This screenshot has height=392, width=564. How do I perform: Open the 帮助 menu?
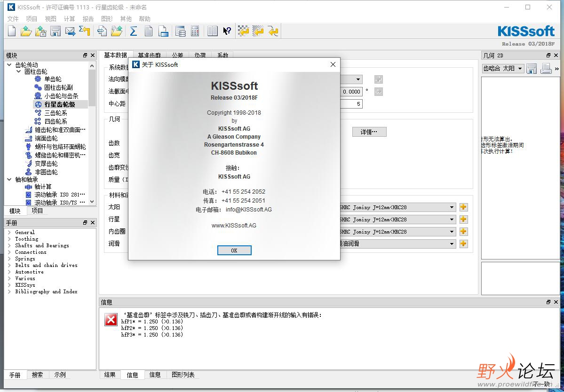click(x=144, y=19)
